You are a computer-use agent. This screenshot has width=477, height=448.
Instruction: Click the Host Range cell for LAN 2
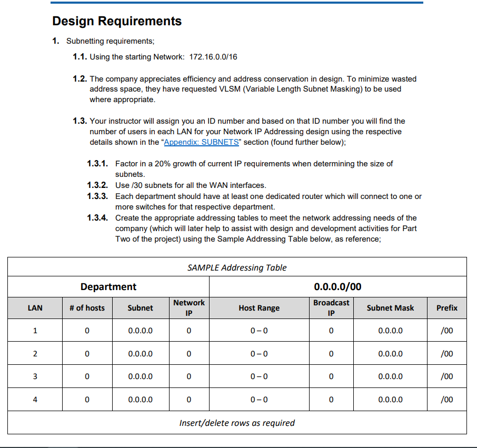pyautogui.click(x=259, y=353)
